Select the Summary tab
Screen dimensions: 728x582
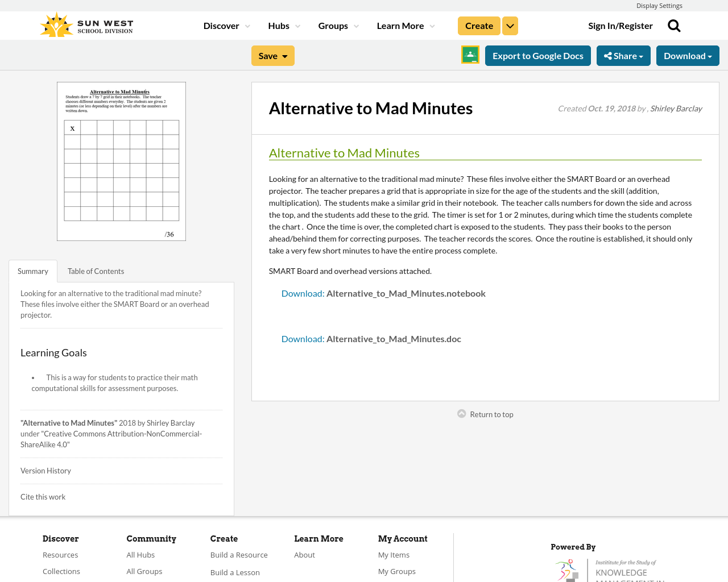32,270
